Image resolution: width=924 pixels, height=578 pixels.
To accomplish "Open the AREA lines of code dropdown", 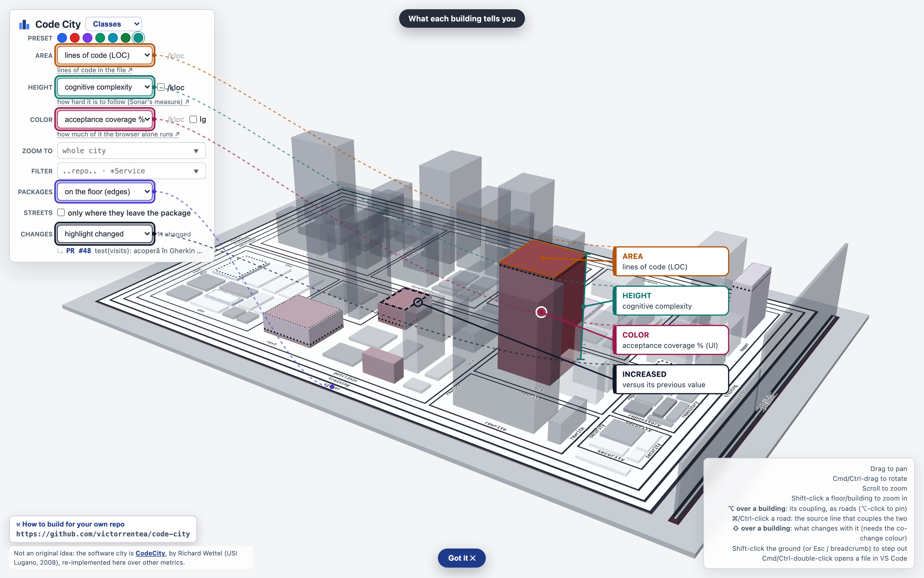I will click(105, 55).
